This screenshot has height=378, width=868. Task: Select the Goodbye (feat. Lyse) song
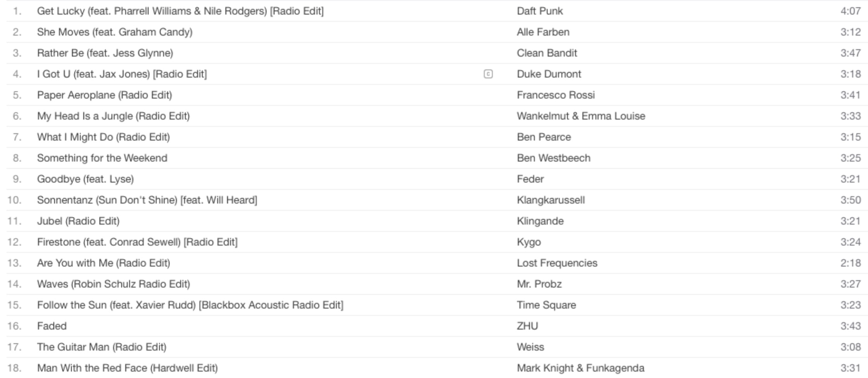pos(85,179)
